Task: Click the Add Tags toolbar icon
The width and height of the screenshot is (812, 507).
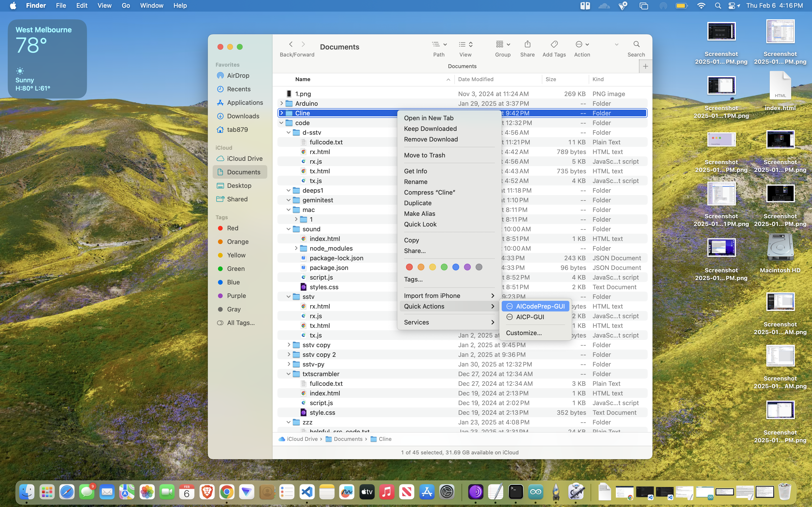Action: (x=554, y=45)
